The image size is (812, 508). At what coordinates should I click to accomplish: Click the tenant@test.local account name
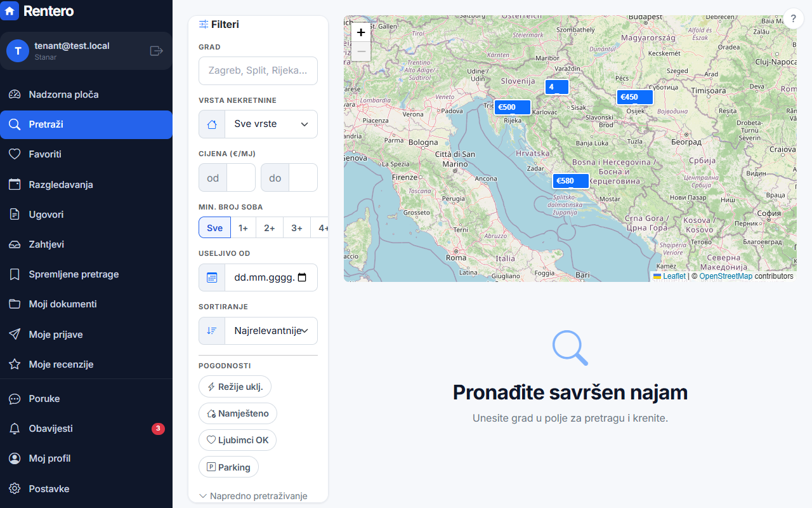(72, 46)
